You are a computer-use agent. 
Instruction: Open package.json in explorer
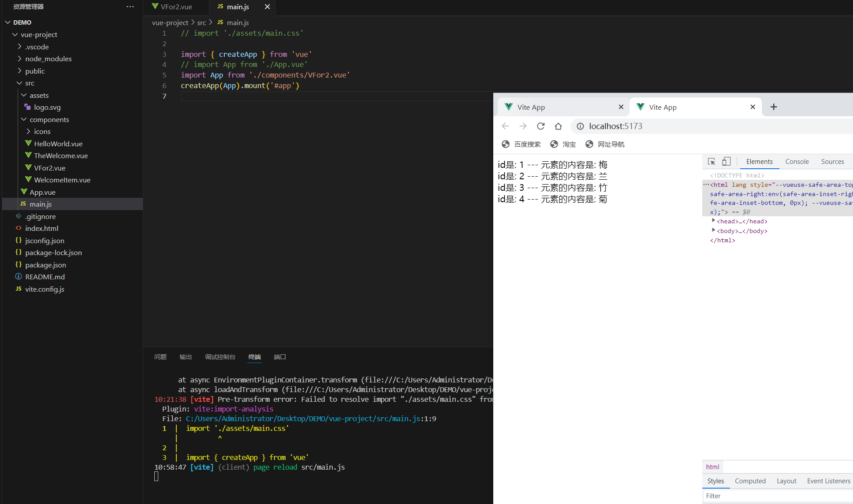(45, 265)
